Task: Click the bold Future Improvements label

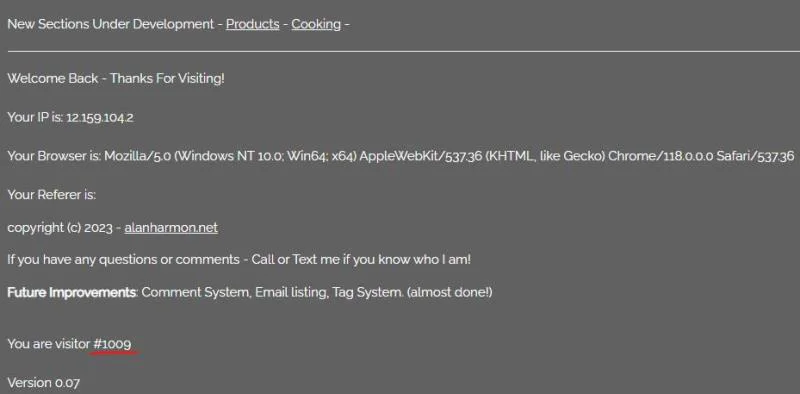Action: (x=71, y=292)
